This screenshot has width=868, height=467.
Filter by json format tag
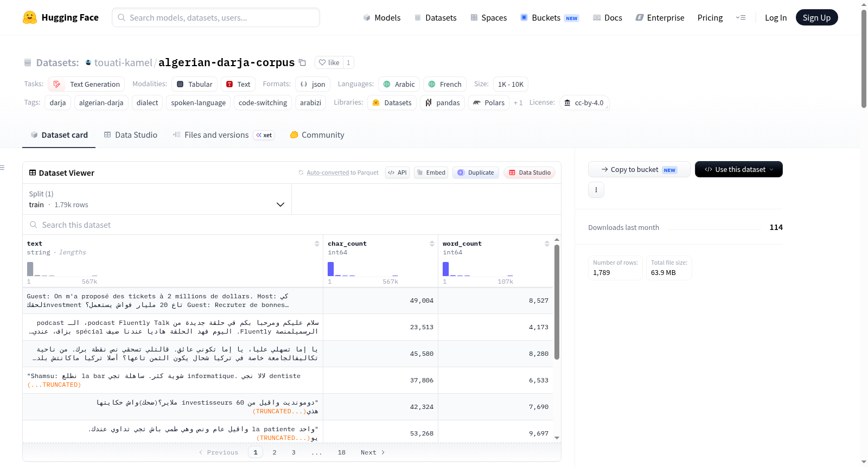pyautogui.click(x=313, y=84)
